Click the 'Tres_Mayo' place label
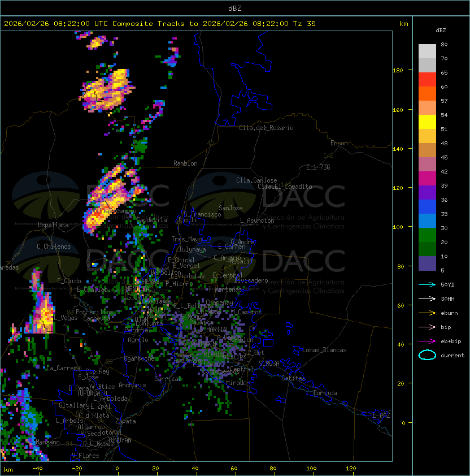The width and height of the screenshot is (470, 476). point(186,239)
